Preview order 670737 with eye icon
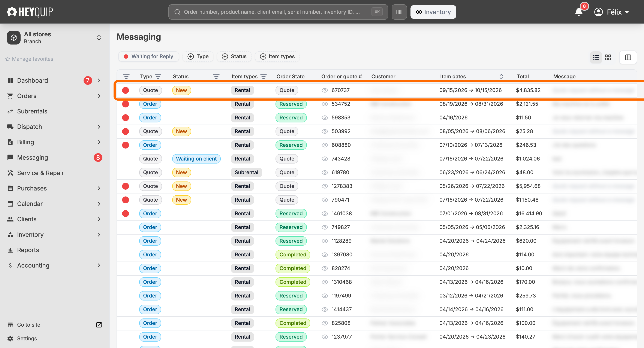The width and height of the screenshot is (644, 348). coord(325,90)
